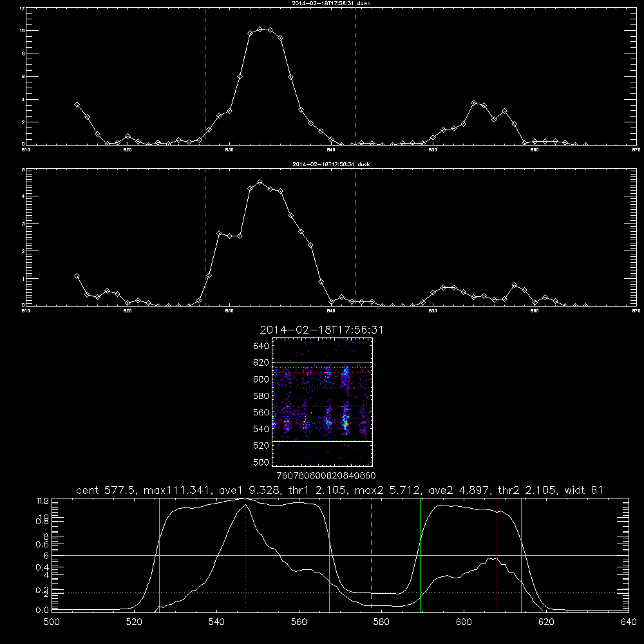Select the solid green boundary line near 567
This screenshot has height=644, width=644.
(329, 554)
